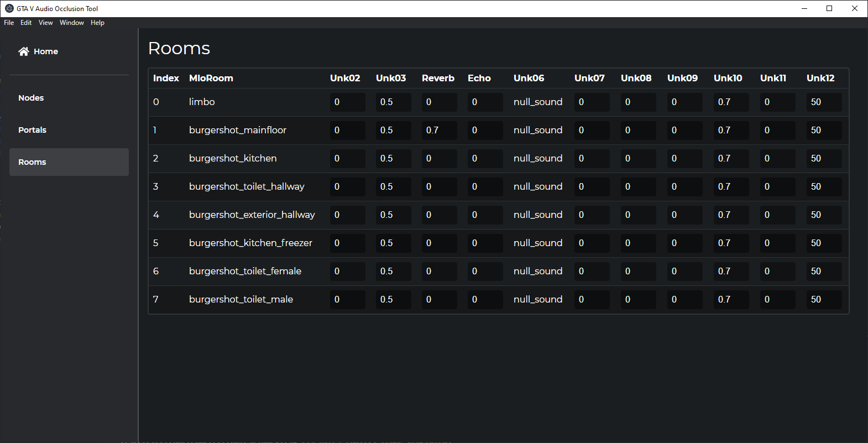The width and height of the screenshot is (868, 443).
Task: Click the burgershot_toilet_hallway room name
Action: (x=247, y=186)
